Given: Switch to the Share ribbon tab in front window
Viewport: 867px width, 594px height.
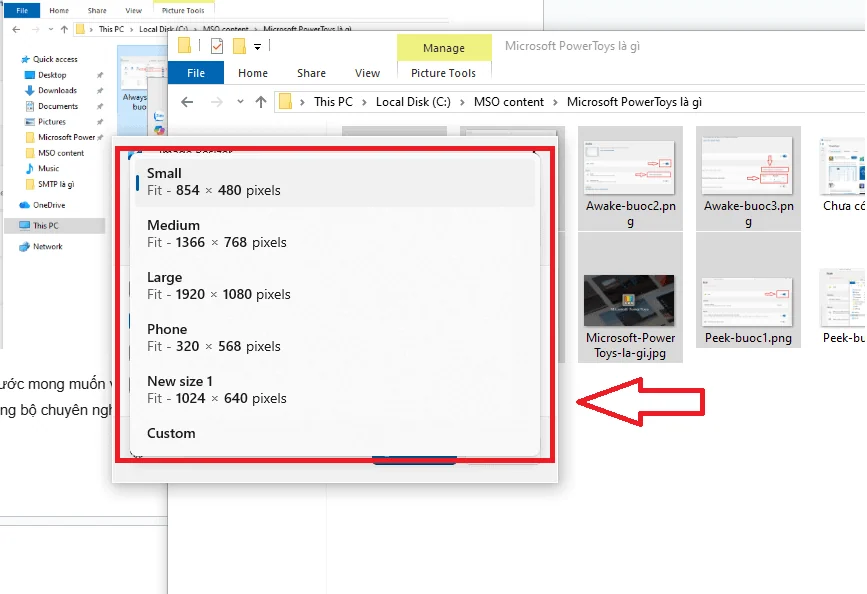Looking at the screenshot, I should pyautogui.click(x=311, y=73).
